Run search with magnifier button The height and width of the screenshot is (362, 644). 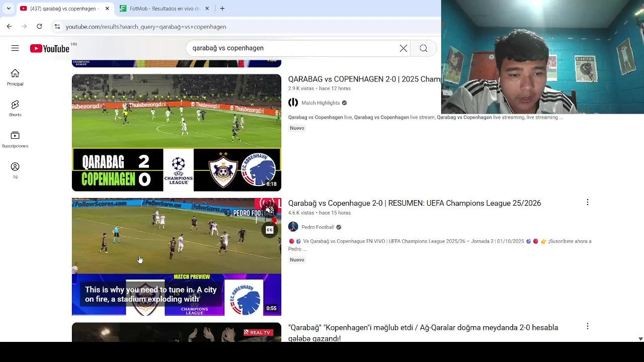424,48
